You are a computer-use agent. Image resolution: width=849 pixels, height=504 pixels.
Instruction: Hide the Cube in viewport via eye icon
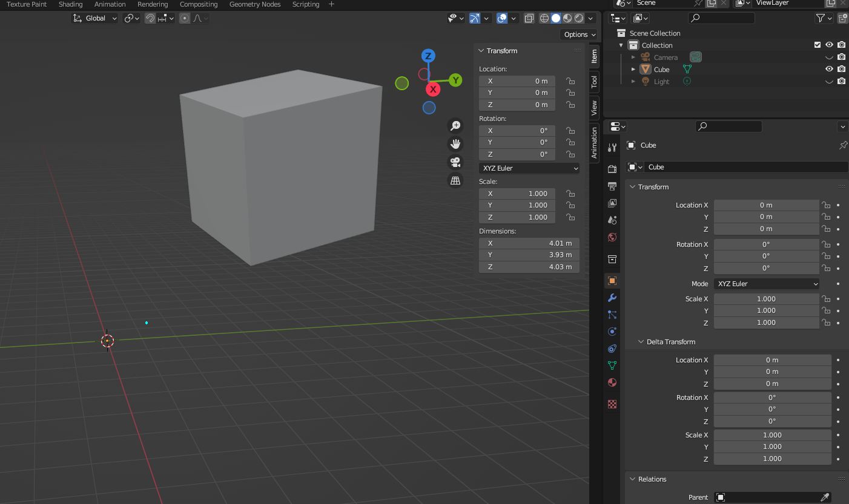(829, 70)
